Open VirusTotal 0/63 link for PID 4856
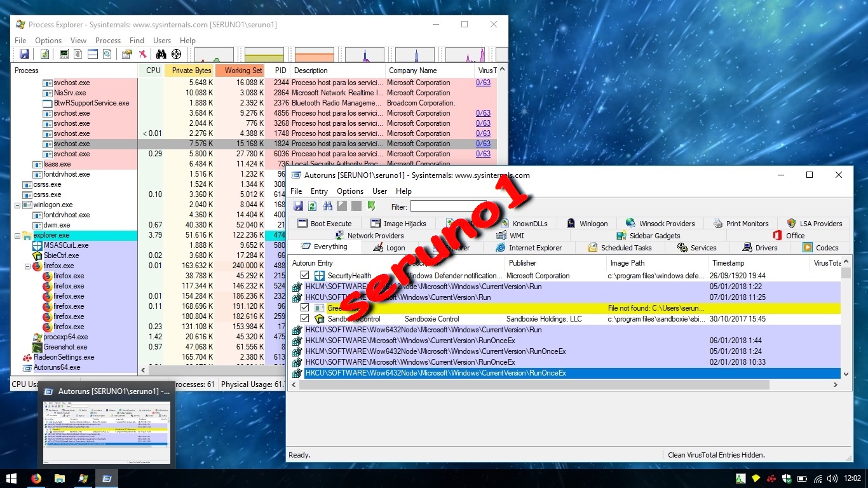The image size is (868, 488). click(483, 113)
